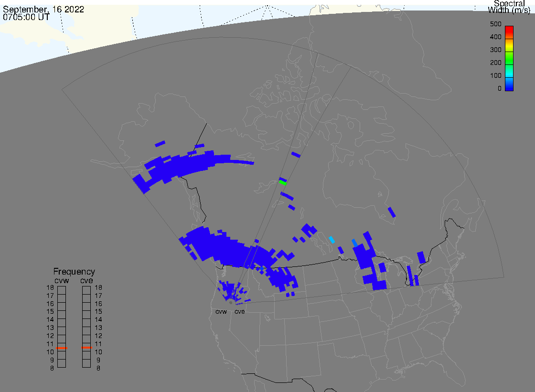
Task: Click the 'Frequency' legend heading
Action: [x=74, y=272]
